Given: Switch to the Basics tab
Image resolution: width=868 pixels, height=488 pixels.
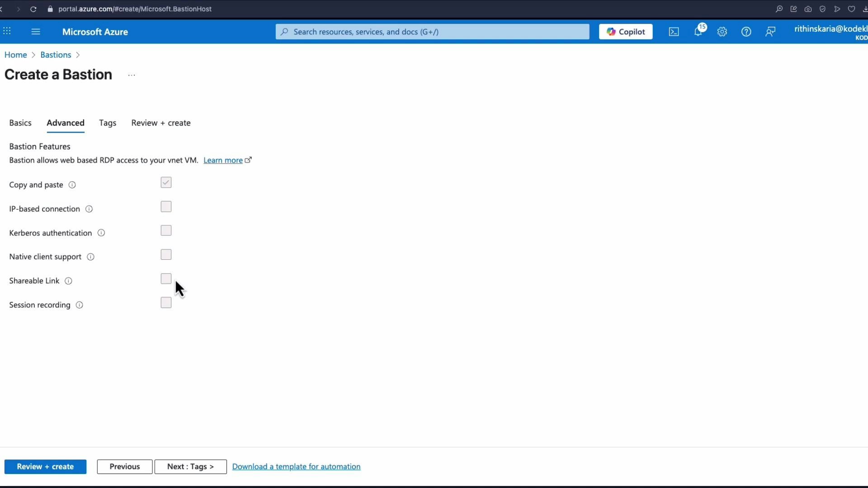Looking at the screenshot, I should tap(20, 122).
